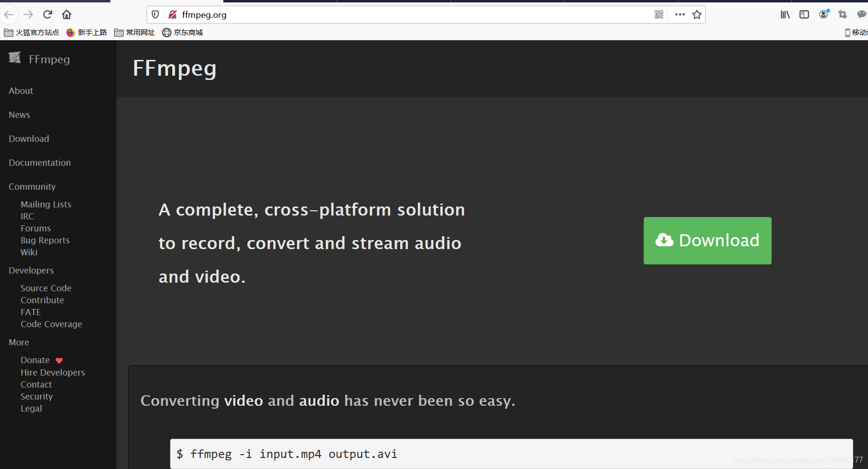The image size is (868, 469).
Task: Open the Contact link
Action: point(36,384)
